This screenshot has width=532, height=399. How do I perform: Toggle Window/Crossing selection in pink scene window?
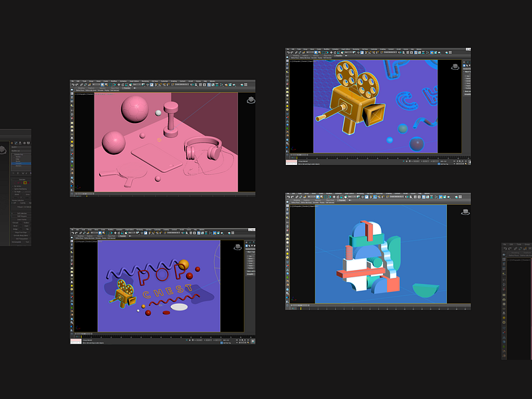[x=114, y=85]
